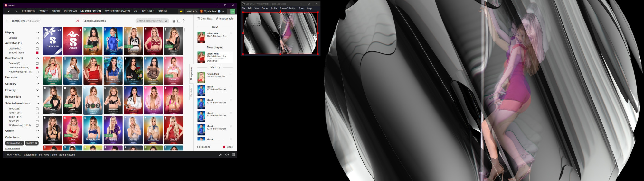The image size is (644, 181).
Task: Open the vertical Playlists side tab
Action: point(191,92)
